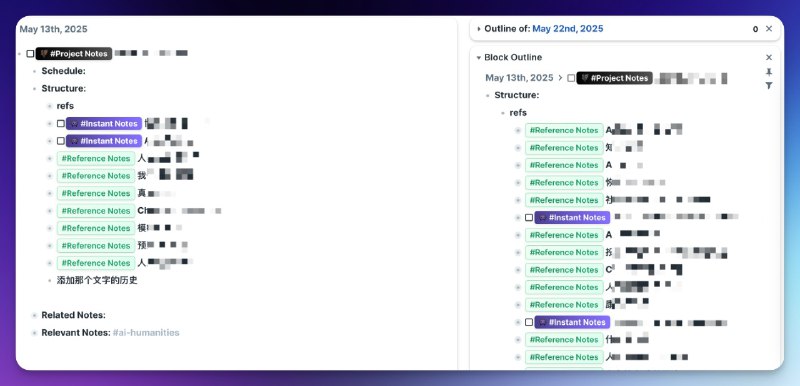The width and height of the screenshot is (800, 386).
Task: Open #Reference Notes tag beside 社 in sidebar
Action: click(564, 200)
